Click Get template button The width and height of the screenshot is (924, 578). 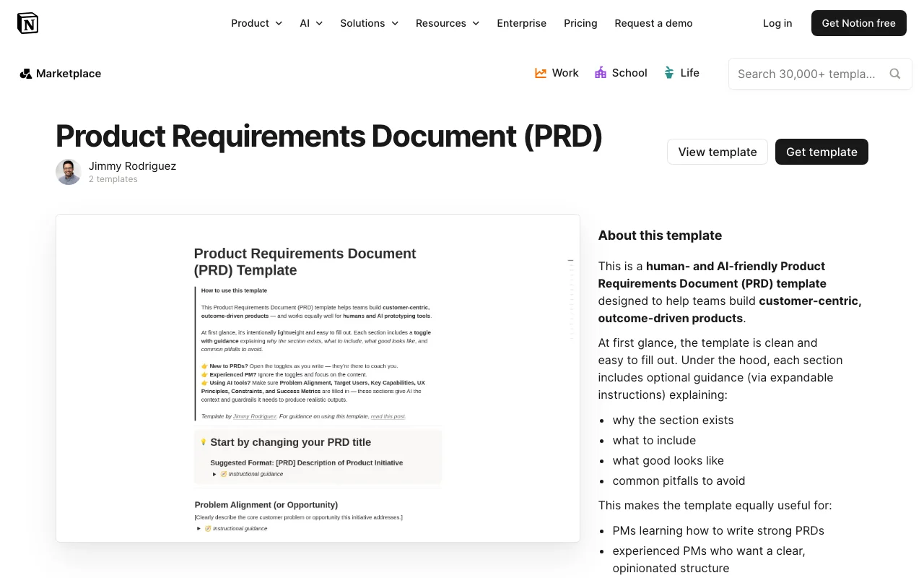pos(821,152)
